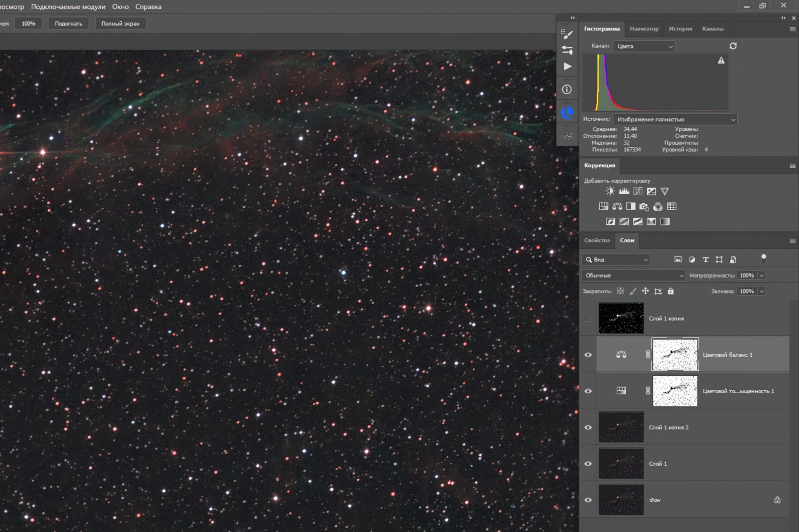Screen dimensions: 799x532
Task: Open the Actions panel play icon
Action: 567,67
